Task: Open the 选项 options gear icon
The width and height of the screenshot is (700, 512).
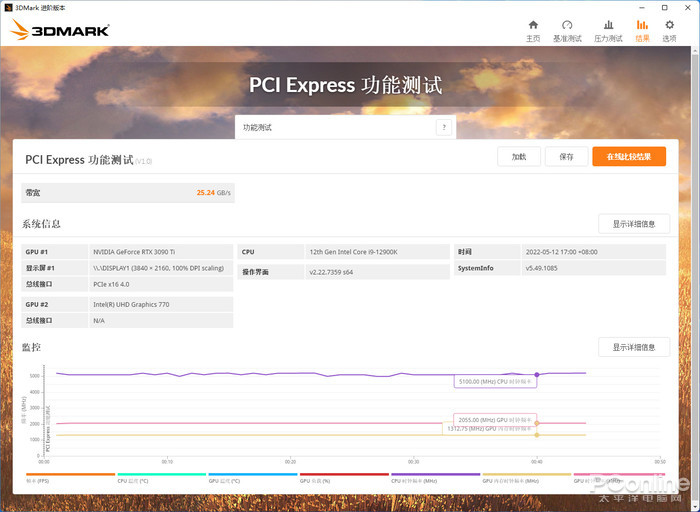Action: 669,25
